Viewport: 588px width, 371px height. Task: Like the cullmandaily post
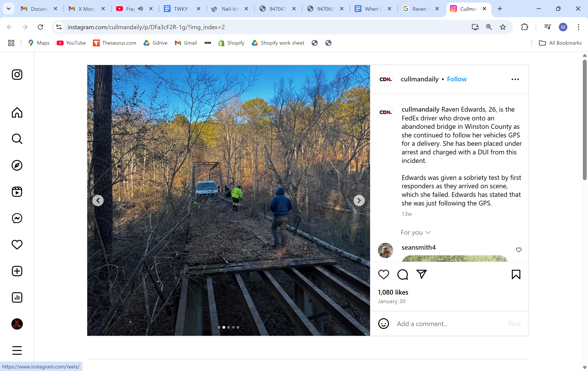[x=384, y=274]
